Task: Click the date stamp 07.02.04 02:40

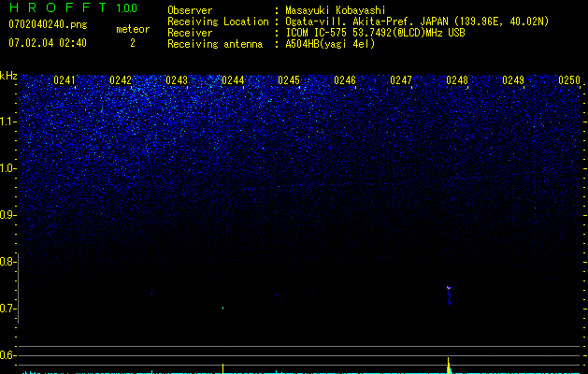Action: [48, 43]
